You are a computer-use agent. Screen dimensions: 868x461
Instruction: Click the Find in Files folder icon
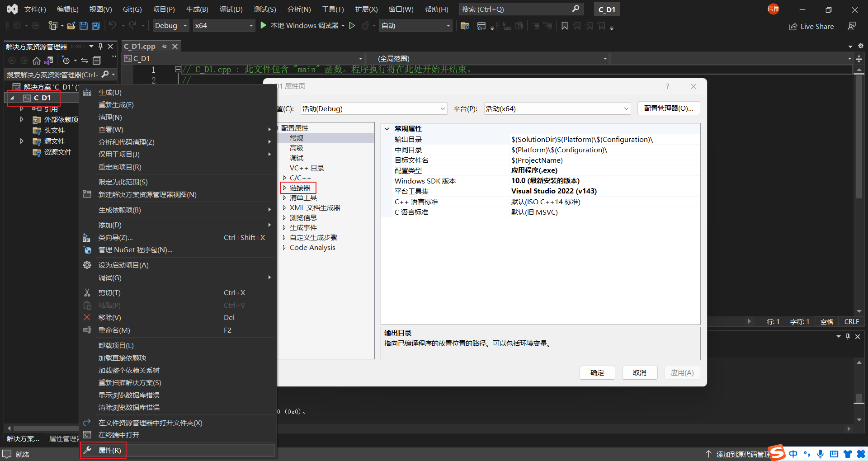[465, 26]
